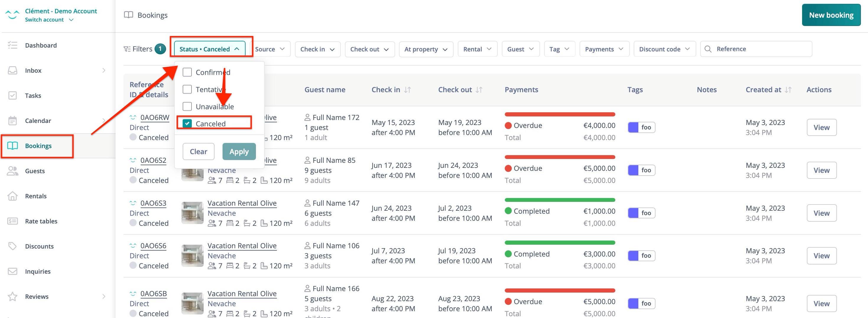
Task: Click the Rentals house icon
Action: click(x=12, y=196)
